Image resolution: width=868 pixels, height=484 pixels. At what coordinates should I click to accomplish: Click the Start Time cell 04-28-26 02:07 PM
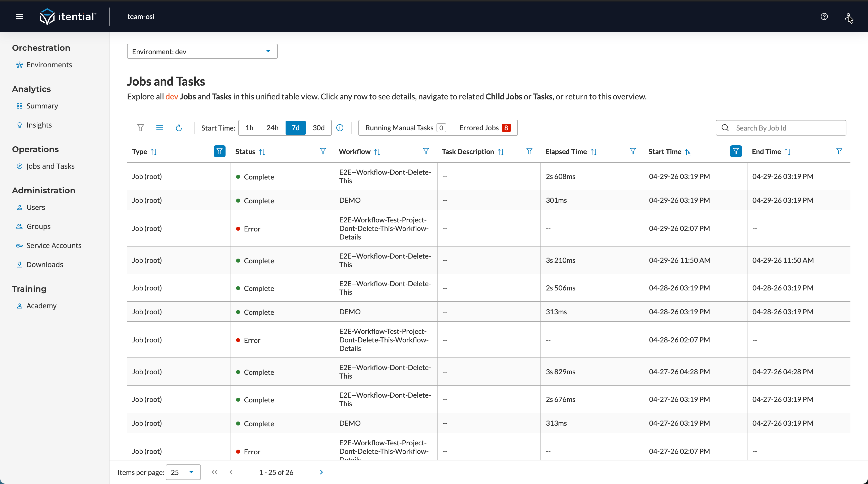click(x=695, y=339)
